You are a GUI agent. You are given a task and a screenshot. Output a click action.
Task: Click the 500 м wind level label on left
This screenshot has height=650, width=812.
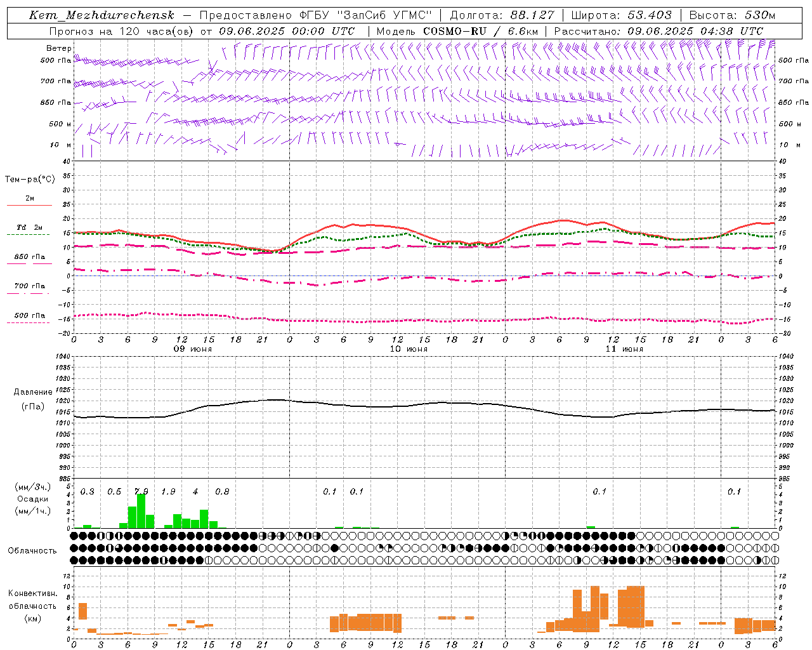60,124
